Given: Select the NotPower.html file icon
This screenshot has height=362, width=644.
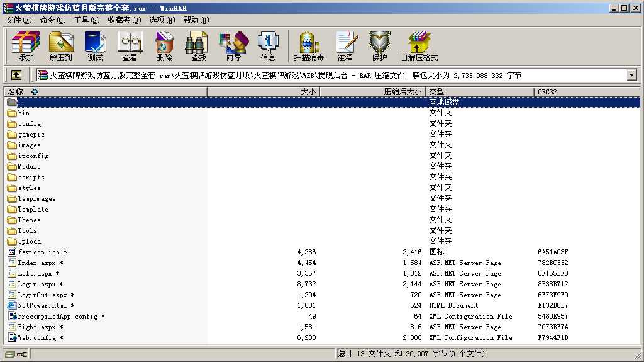Looking at the screenshot, I should click(12, 305).
